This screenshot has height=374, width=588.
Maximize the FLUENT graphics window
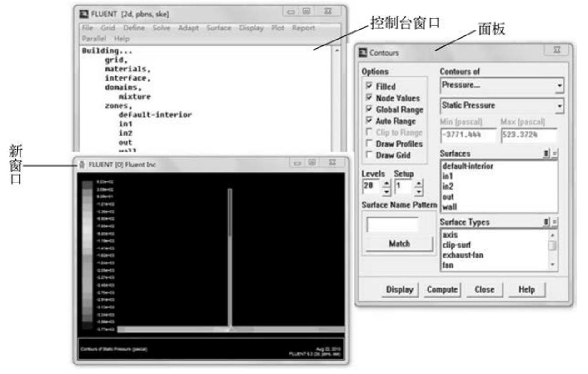pyautogui.click(x=311, y=162)
